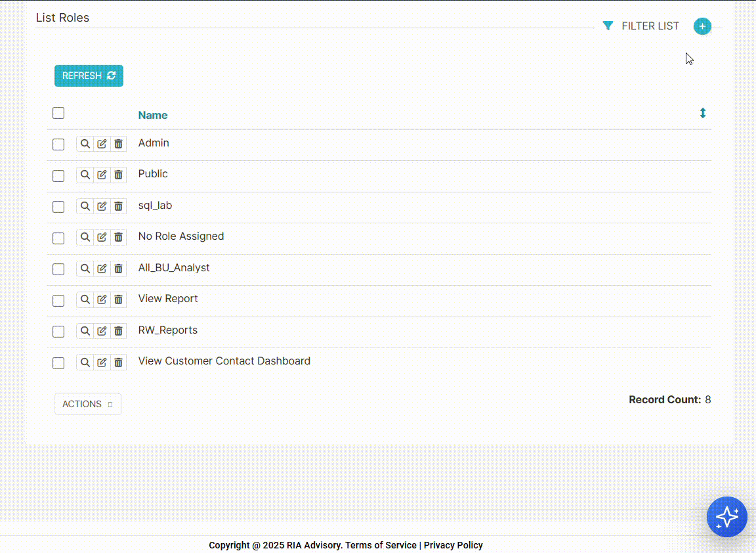Toggle the select-all checkbox in header

coord(58,113)
